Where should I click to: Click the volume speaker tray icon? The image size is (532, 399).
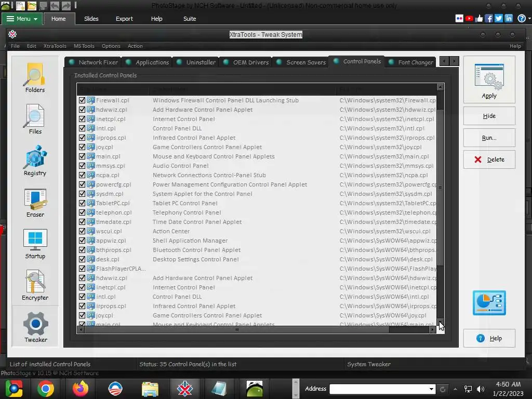click(x=481, y=389)
